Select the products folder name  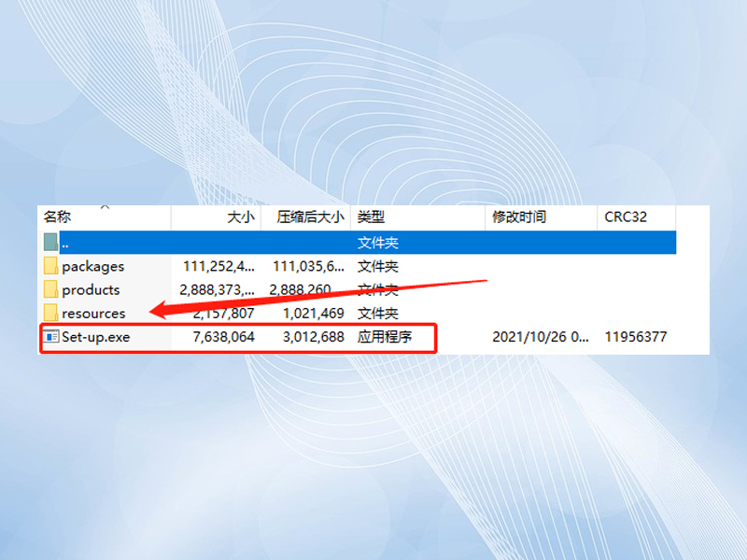91,289
